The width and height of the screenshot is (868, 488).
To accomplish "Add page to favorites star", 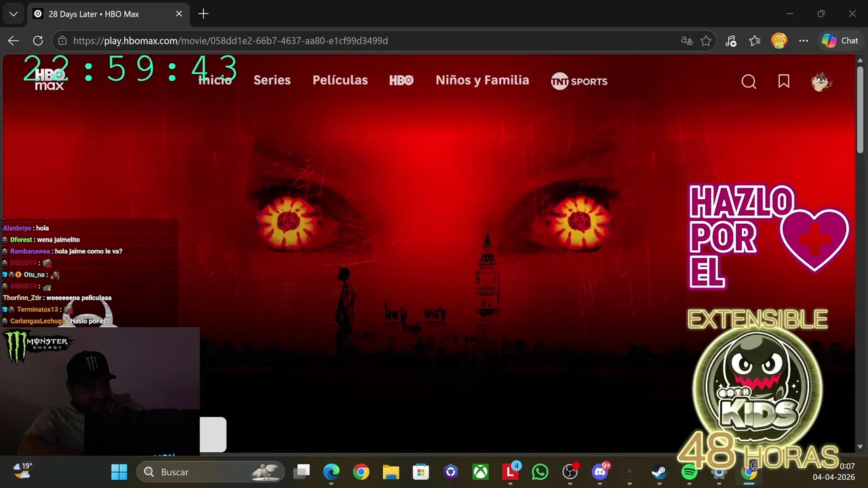I will (x=706, y=41).
